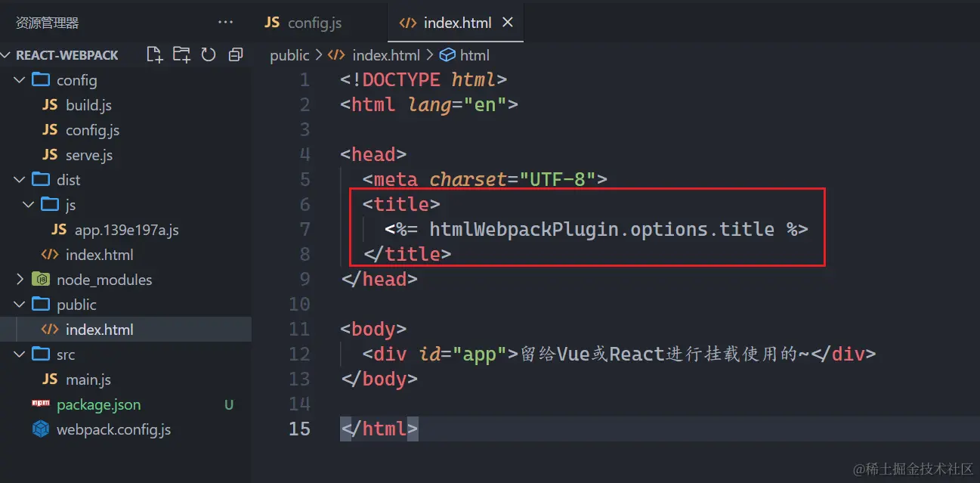Collapse the REACT-WEBPACK project root
The height and width of the screenshot is (483, 980).
(x=7, y=55)
